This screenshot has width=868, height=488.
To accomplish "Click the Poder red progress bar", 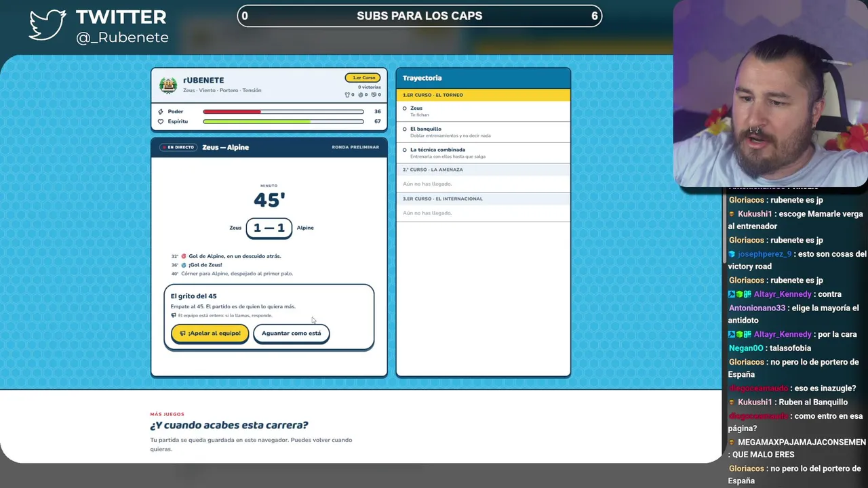I will [283, 112].
